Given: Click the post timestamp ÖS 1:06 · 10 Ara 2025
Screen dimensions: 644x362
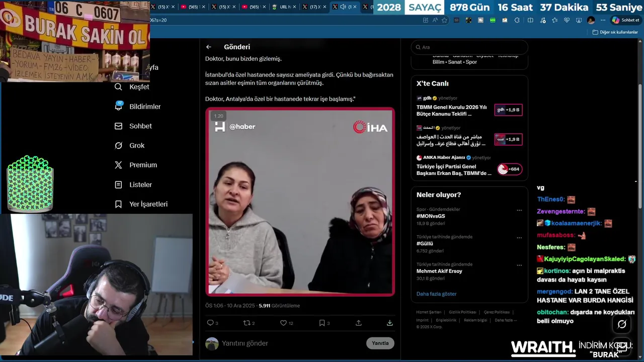Looking at the screenshot, I should point(230,306).
